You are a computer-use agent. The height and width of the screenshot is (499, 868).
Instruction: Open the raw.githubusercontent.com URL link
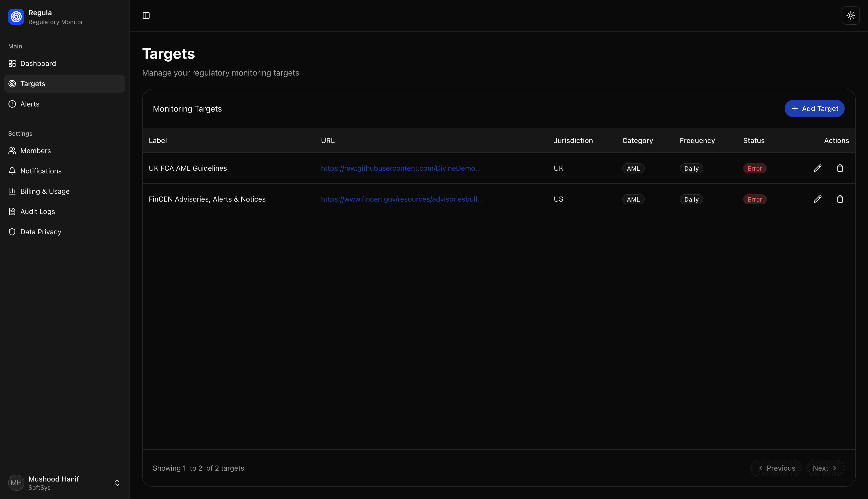(x=400, y=168)
